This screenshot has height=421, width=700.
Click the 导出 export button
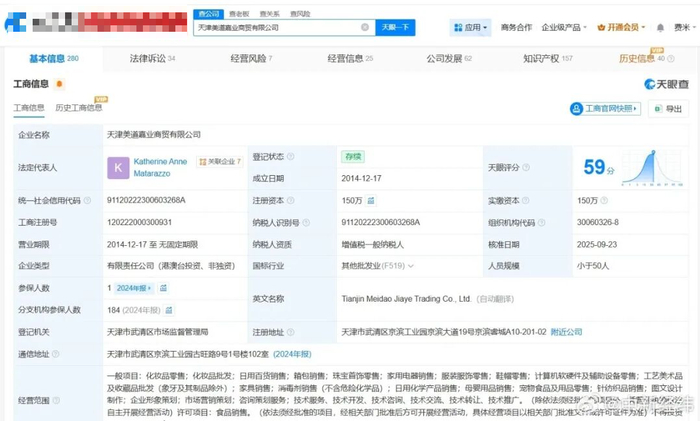(668, 108)
